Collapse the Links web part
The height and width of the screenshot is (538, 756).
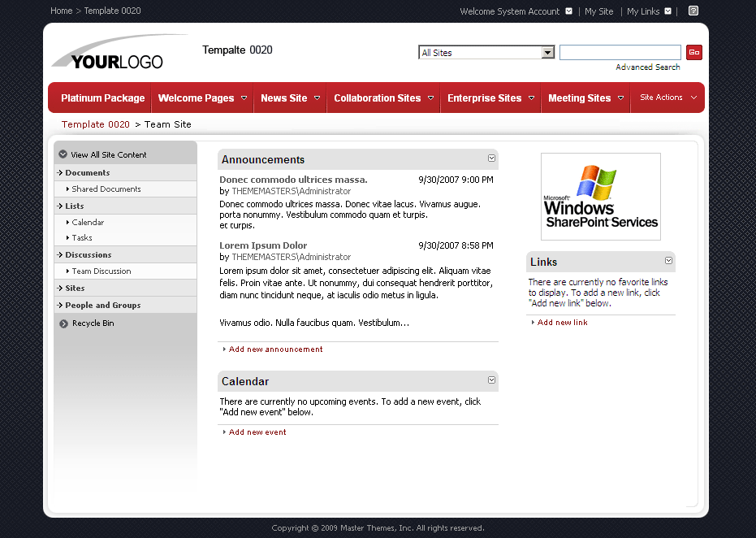point(668,261)
